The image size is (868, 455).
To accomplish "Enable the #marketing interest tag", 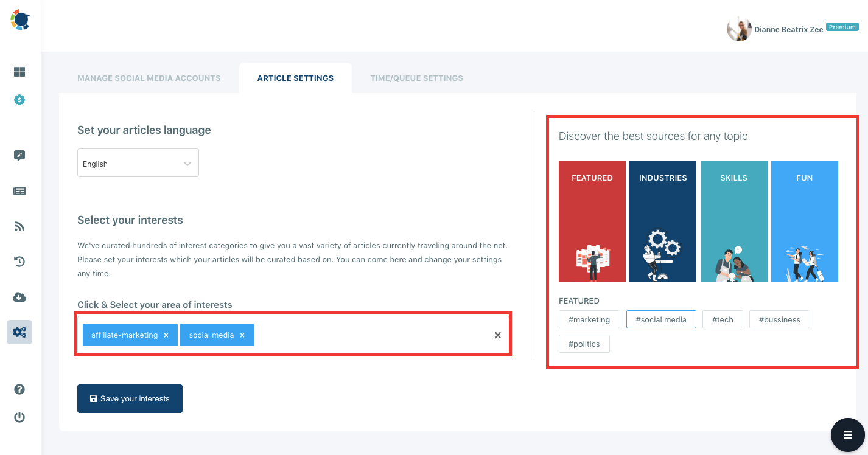I will coord(589,319).
